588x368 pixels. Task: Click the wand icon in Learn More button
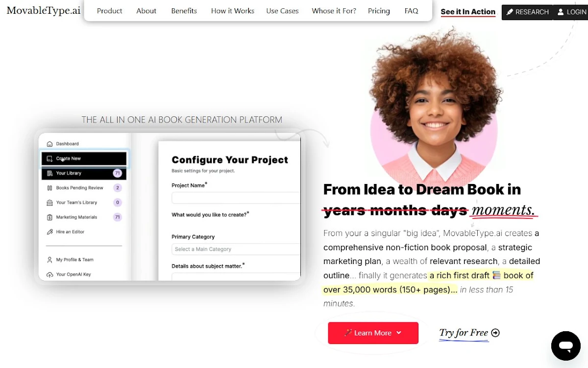click(348, 333)
